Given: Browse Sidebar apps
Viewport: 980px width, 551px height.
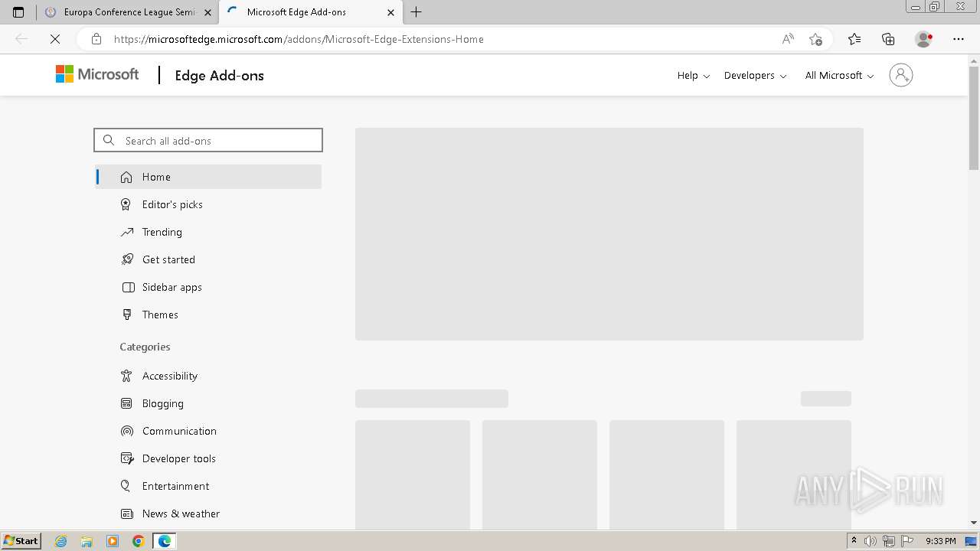Looking at the screenshot, I should click(208, 287).
